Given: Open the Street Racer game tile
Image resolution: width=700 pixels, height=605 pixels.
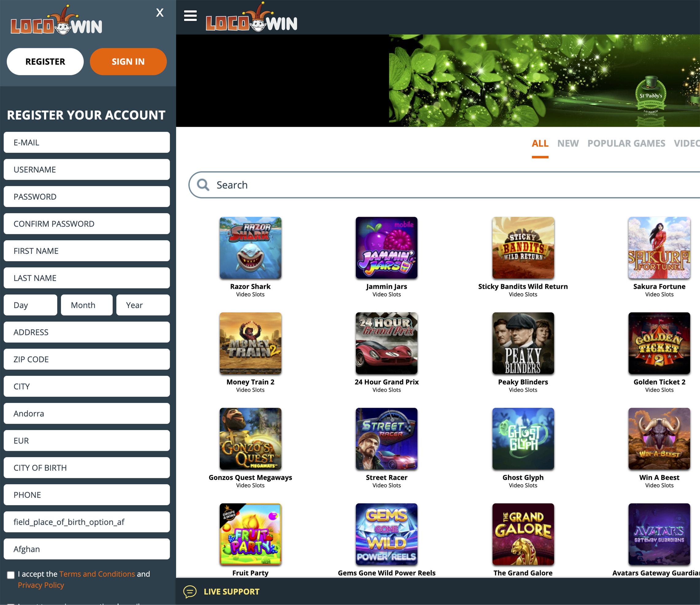Looking at the screenshot, I should [x=387, y=438].
